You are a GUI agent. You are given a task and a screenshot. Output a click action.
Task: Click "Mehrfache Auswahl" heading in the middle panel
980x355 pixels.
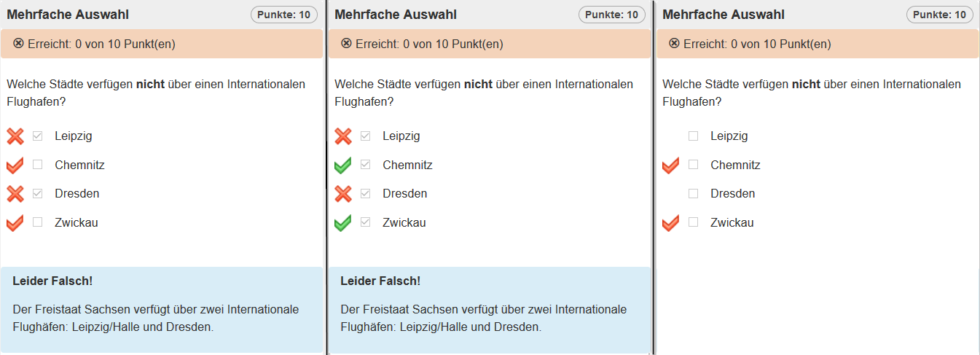point(396,15)
